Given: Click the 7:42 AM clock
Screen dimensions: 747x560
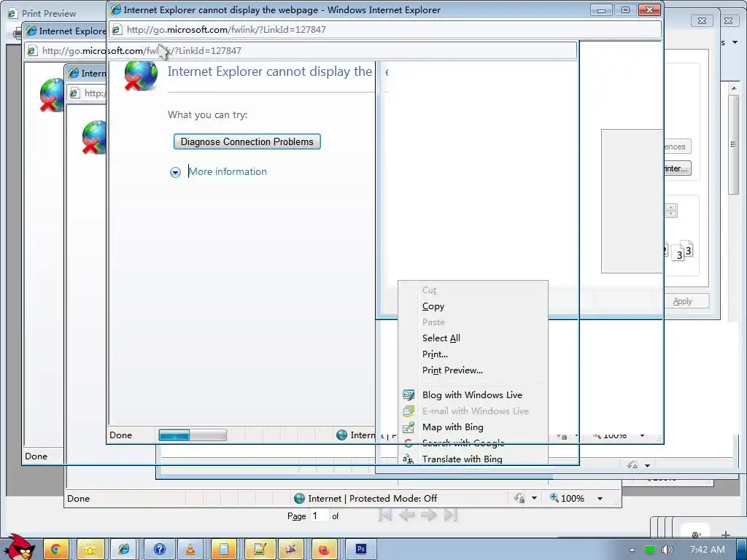Looking at the screenshot, I should [708, 550].
